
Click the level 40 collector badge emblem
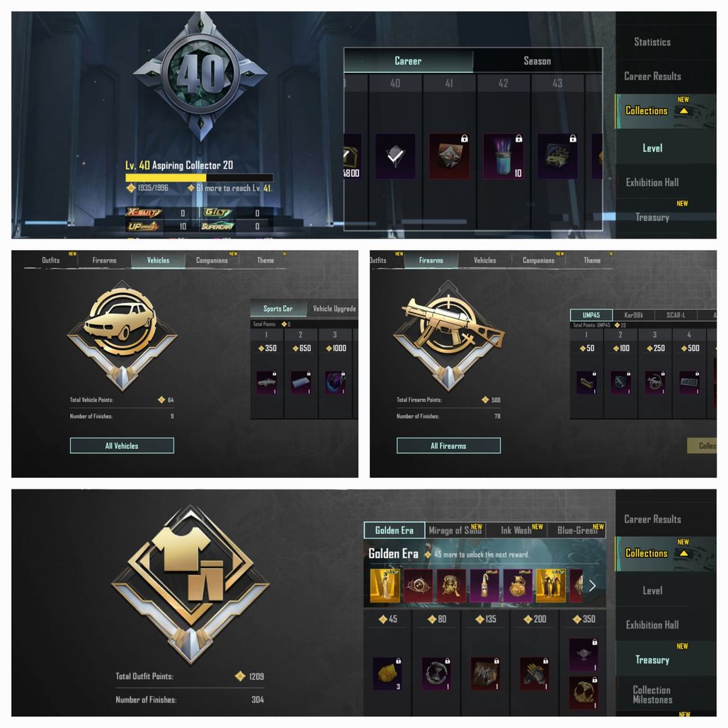click(x=200, y=76)
